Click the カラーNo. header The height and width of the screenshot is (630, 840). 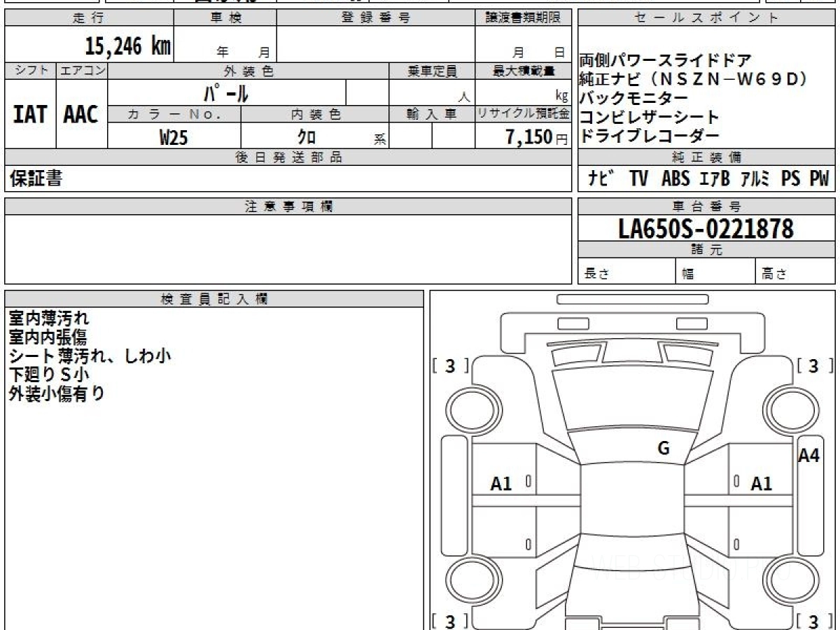click(x=174, y=115)
